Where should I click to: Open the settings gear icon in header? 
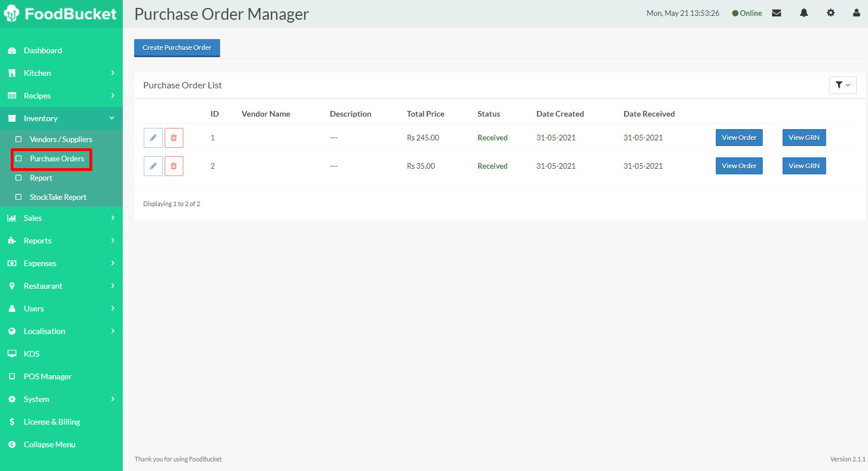point(831,13)
